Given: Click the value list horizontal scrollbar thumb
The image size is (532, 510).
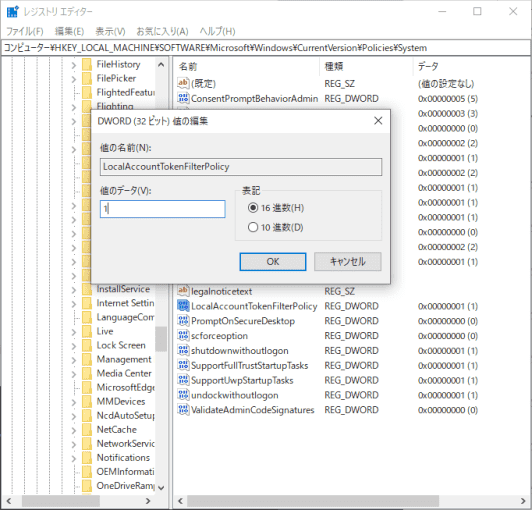Looking at the screenshot, I should tap(313, 500).
